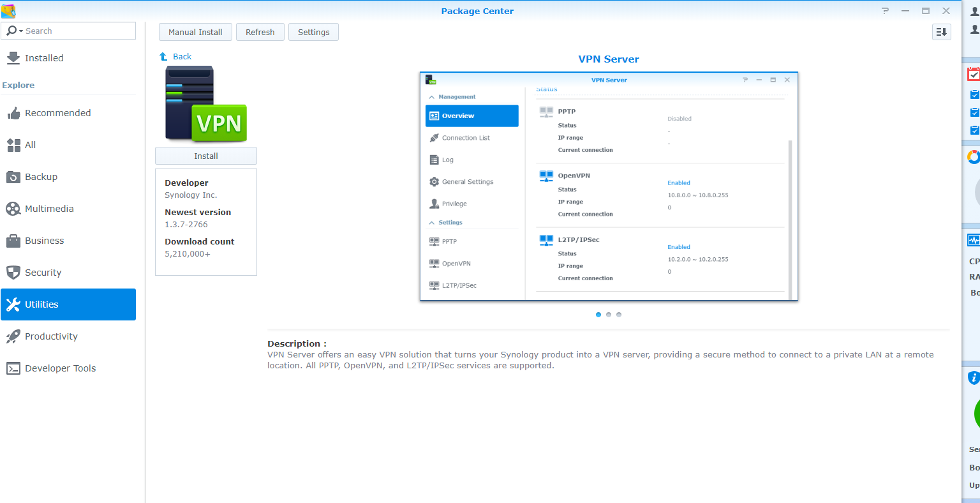
Task: Click the Business briefcase icon
Action: click(13, 241)
